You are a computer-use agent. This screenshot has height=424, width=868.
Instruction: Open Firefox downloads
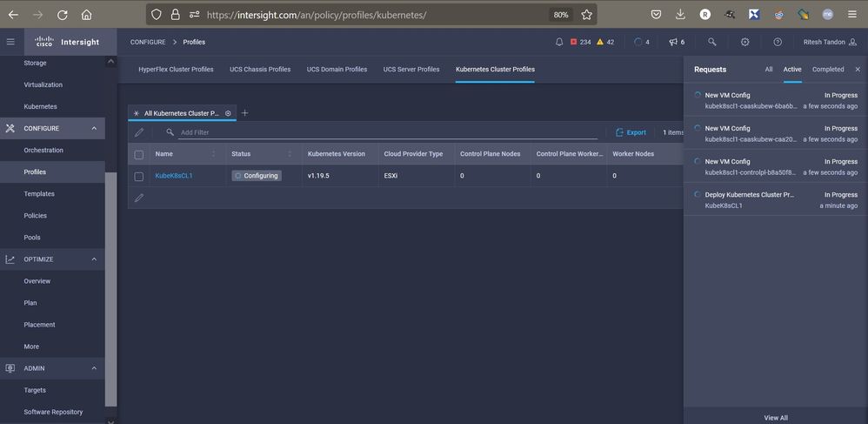pos(681,15)
